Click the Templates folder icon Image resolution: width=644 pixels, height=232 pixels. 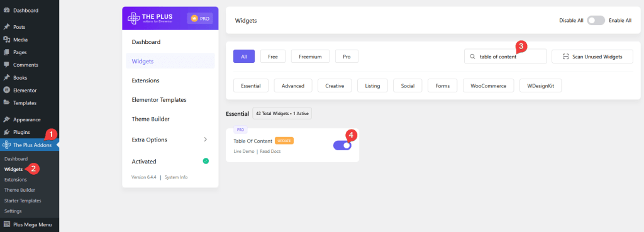coord(6,102)
